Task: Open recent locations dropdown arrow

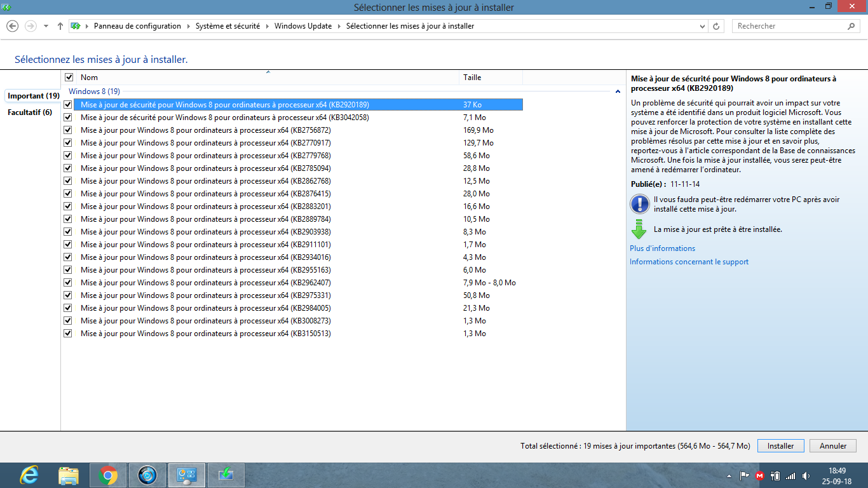Action: click(46, 26)
